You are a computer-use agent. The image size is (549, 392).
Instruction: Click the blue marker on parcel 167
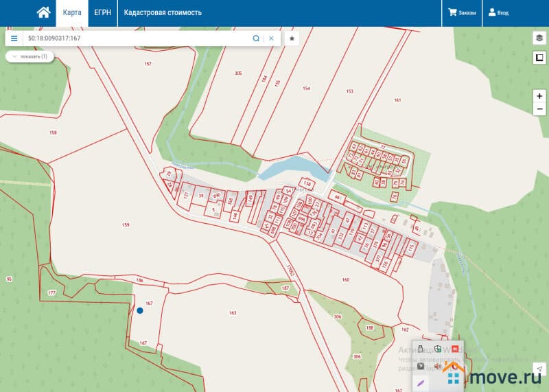click(140, 310)
